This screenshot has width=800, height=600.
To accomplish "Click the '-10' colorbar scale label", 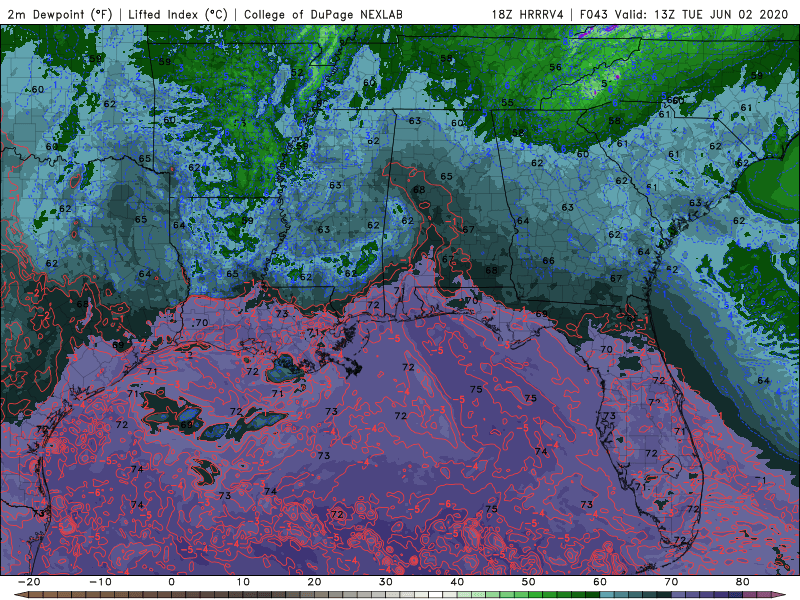I will (x=99, y=582).
